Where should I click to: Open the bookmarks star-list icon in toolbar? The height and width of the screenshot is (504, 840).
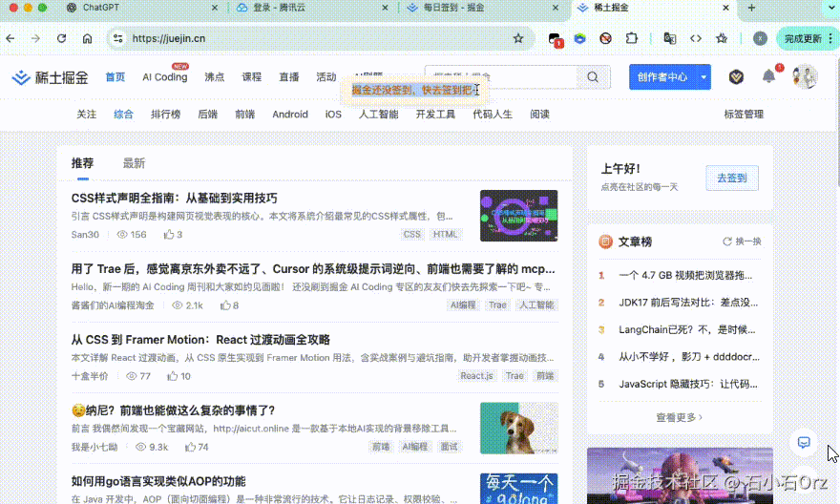coord(722,38)
